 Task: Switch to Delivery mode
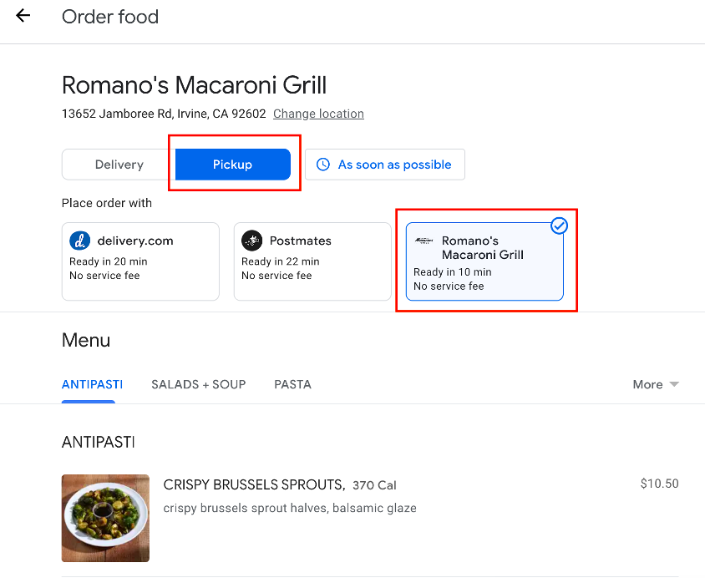point(119,165)
